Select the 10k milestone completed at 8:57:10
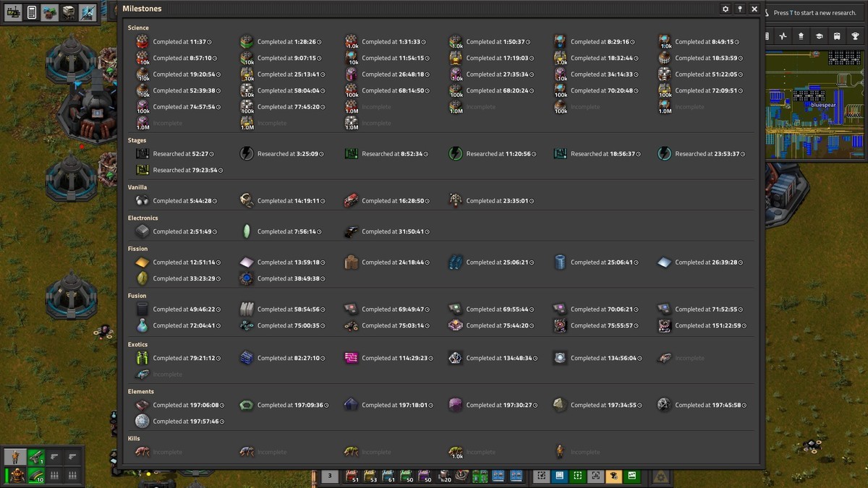The height and width of the screenshot is (488, 868). click(142, 58)
